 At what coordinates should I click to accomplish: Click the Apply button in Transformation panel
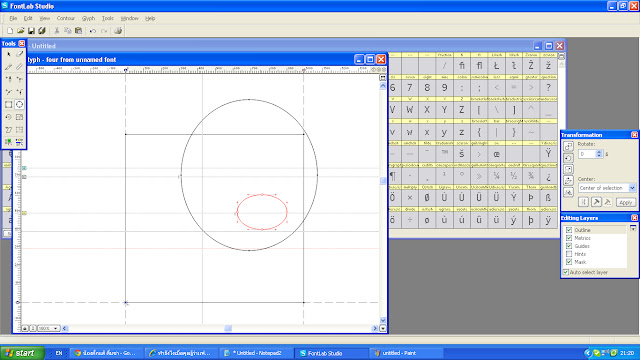point(626,202)
